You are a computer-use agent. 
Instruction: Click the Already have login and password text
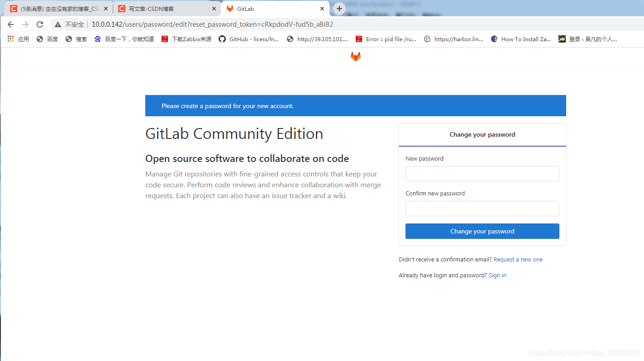[x=443, y=275]
